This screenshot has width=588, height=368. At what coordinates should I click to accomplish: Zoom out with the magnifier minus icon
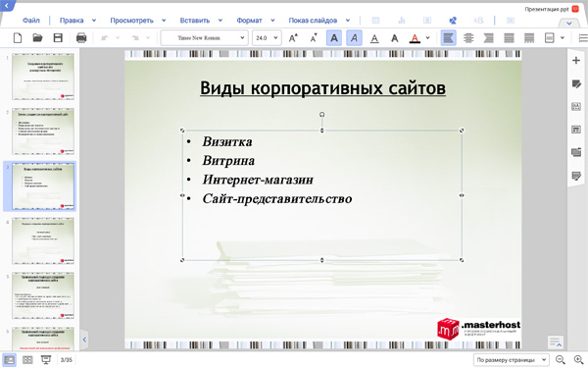[x=561, y=360]
